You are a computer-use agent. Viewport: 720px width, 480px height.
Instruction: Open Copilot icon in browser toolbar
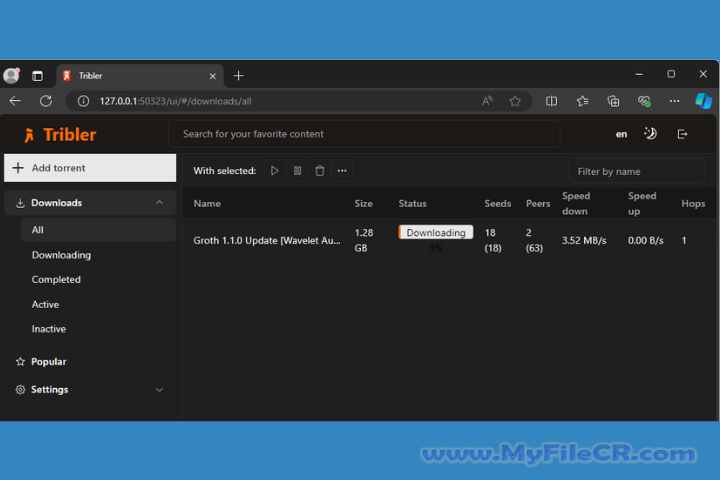[703, 101]
